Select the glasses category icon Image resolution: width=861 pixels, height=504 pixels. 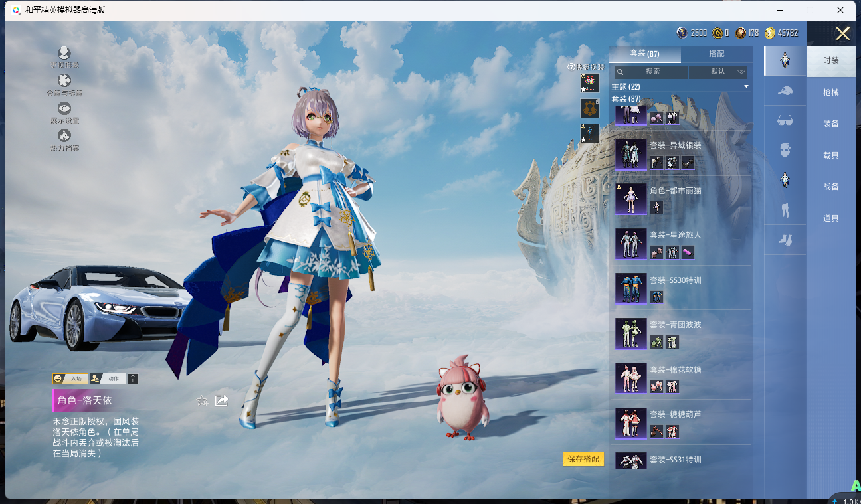pyautogui.click(x=785, y=121)
